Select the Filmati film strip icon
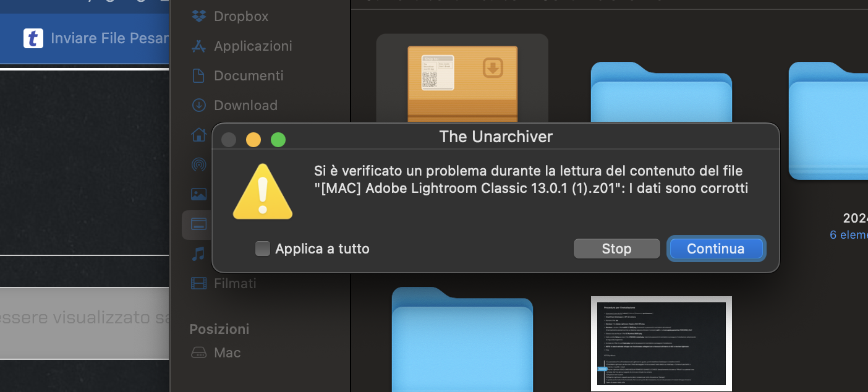Screen dimensions: 868x392 (x=198, y=283)
